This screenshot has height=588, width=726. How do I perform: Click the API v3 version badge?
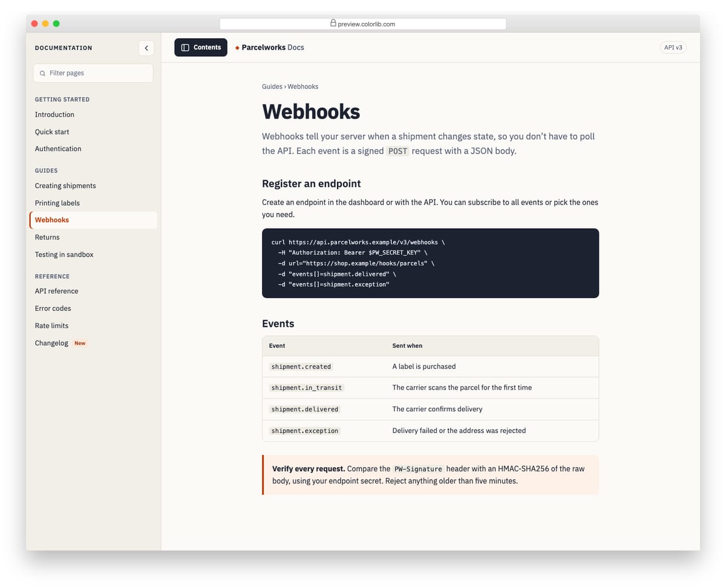(x=673, y=47)
